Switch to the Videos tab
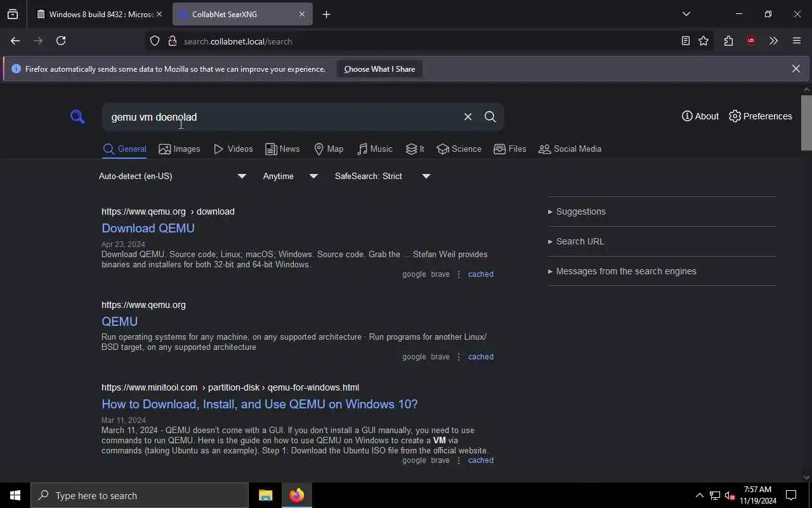Screen dimensions: 812x508 (233, 149)
